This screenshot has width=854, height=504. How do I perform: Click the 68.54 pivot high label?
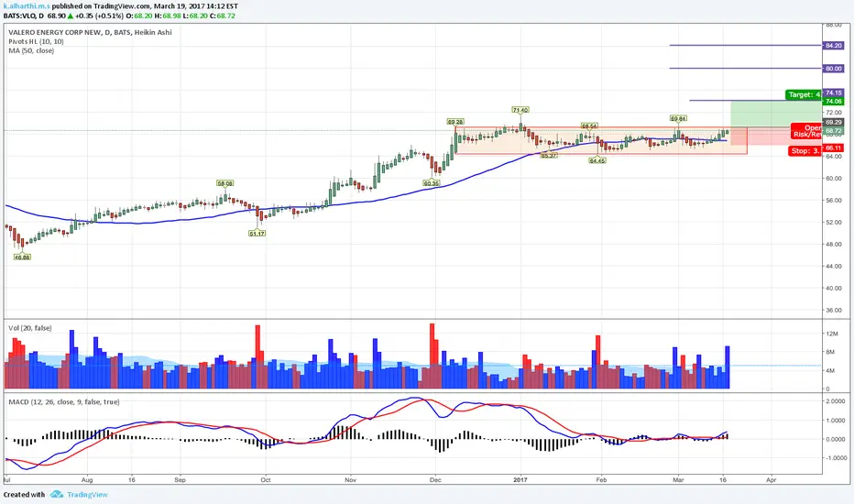click(589, 126)
